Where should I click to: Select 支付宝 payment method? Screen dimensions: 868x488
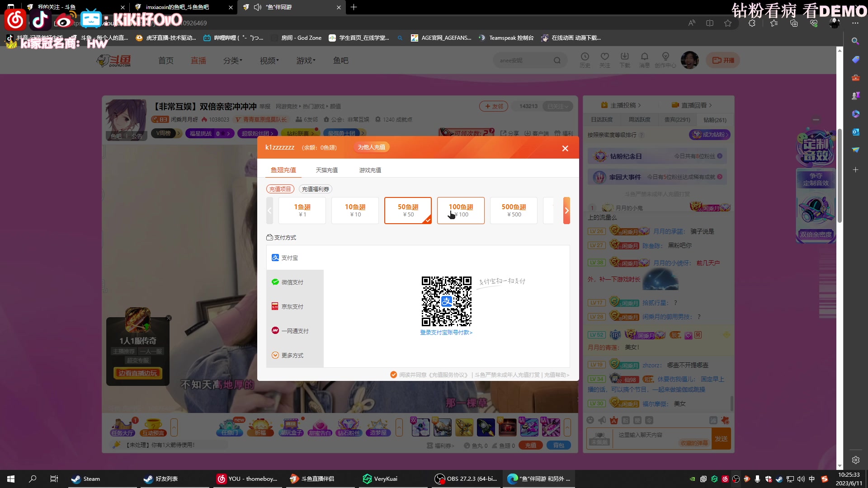pos(295,258)
